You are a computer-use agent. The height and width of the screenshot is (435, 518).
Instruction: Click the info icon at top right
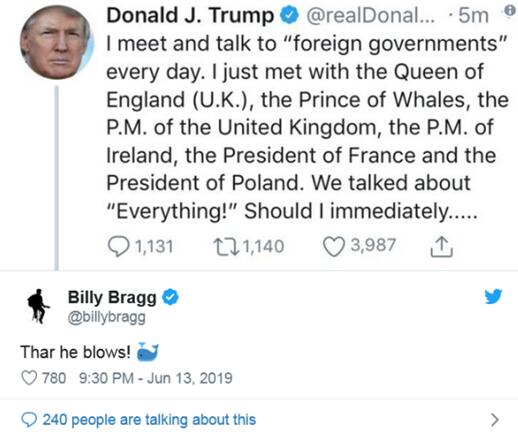pos(510,11)
